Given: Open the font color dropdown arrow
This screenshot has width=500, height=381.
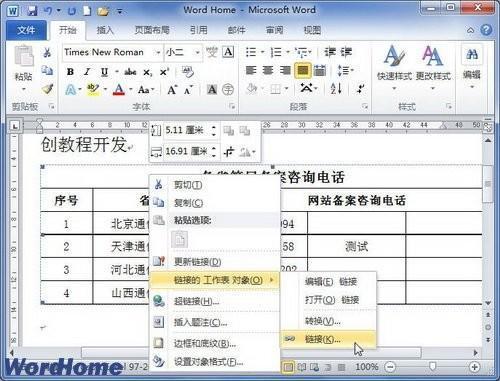Looking at the screenshot, I should click(x=131, y=89).
